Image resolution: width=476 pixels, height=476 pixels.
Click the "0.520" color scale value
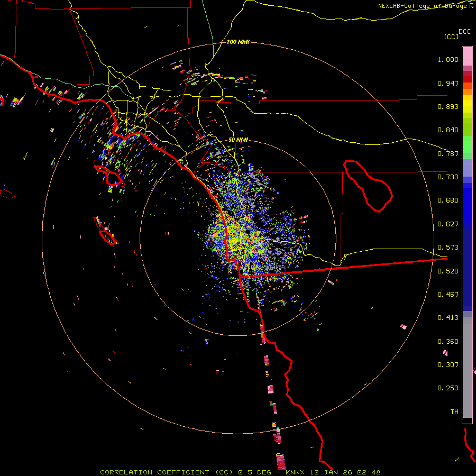[448, 271]
